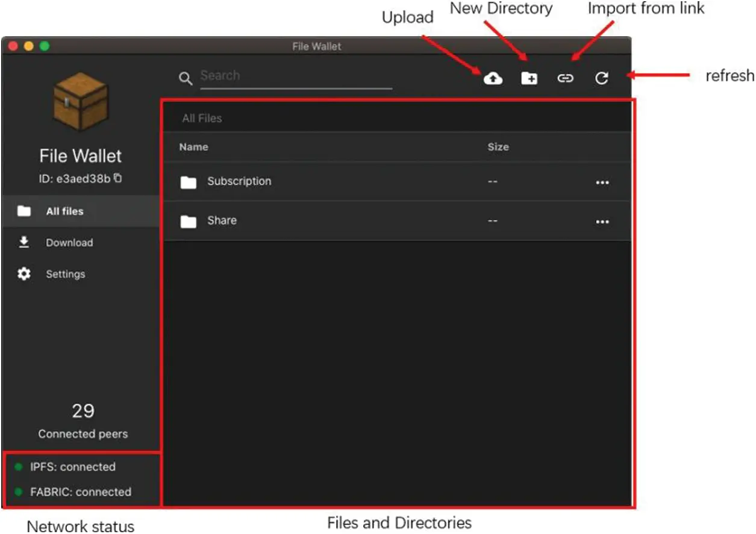Click the Share folder icon

189,222
